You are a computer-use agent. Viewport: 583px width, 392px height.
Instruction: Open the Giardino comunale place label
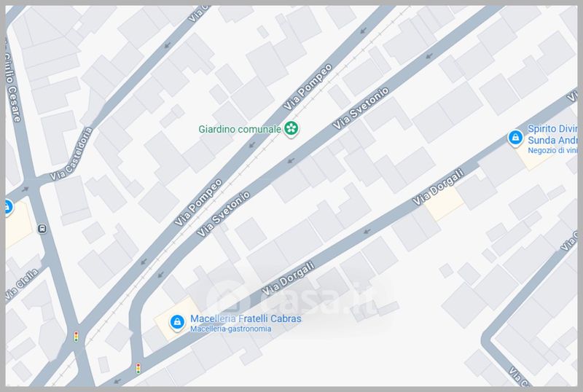[x=240, y=129]
